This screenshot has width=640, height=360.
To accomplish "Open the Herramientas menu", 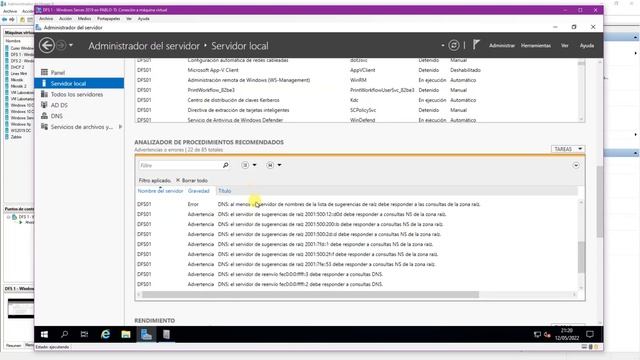I will point(536,46).
